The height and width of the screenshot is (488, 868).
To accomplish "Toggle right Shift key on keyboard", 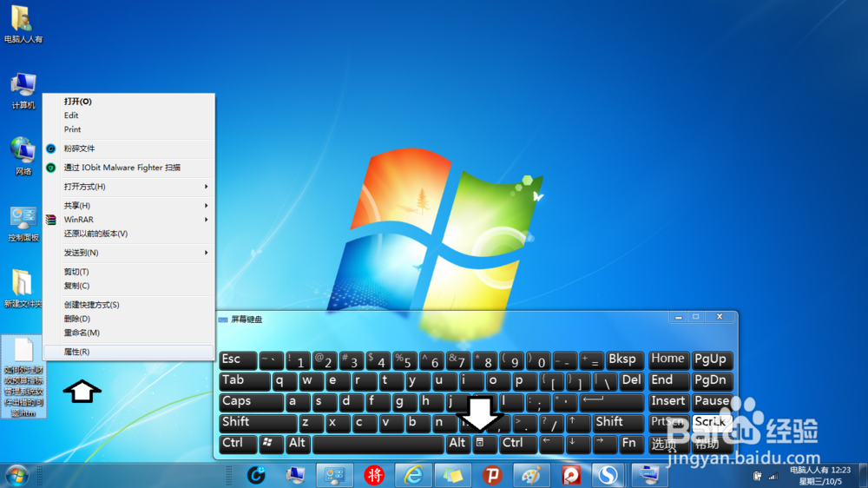I will [x=618, y=422].
